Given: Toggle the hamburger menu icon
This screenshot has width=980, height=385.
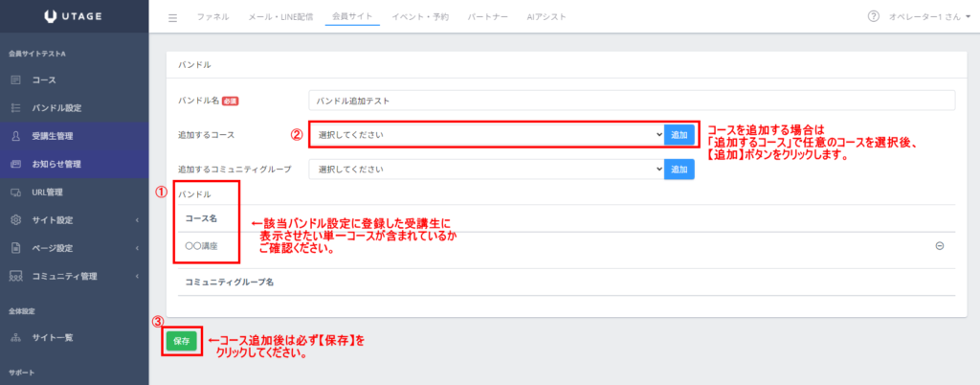Looking at the screenshot, I should click(173, 17).
